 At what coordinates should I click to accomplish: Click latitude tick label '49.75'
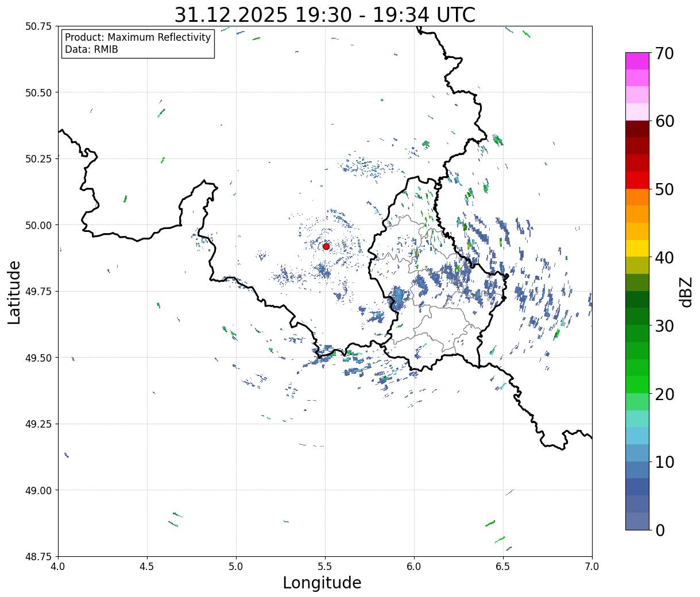click(x=38, y=292)
